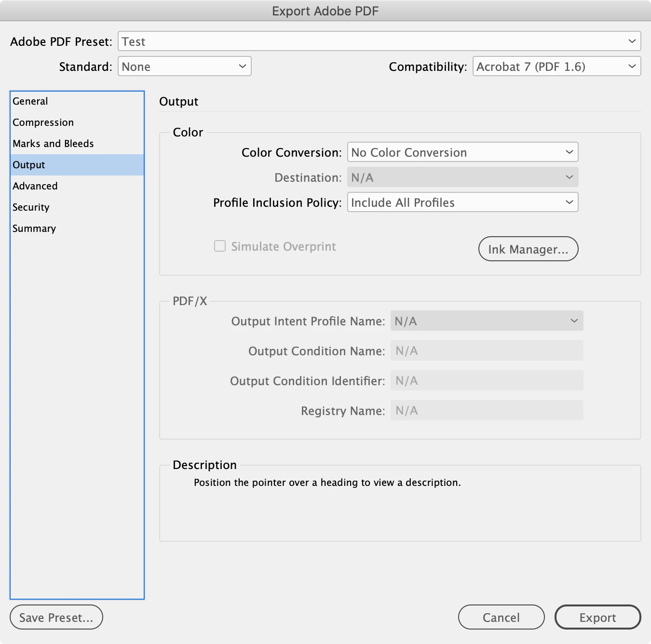Viewport: 651px width, 644px height.
Task: Select the Summary category
Action: coord(77,228)
